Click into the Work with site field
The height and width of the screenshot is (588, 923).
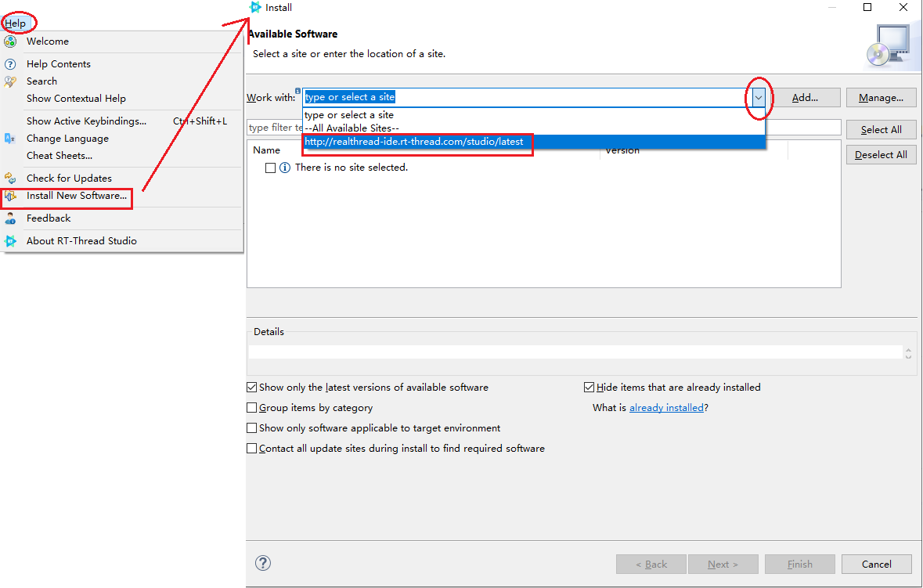527,97
